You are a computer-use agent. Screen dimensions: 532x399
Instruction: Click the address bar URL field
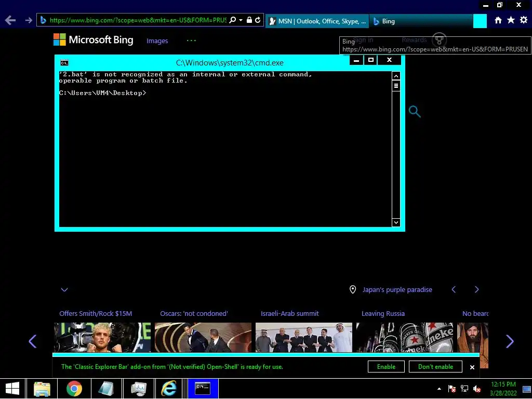pyautogui.click(x=138, y=20)
